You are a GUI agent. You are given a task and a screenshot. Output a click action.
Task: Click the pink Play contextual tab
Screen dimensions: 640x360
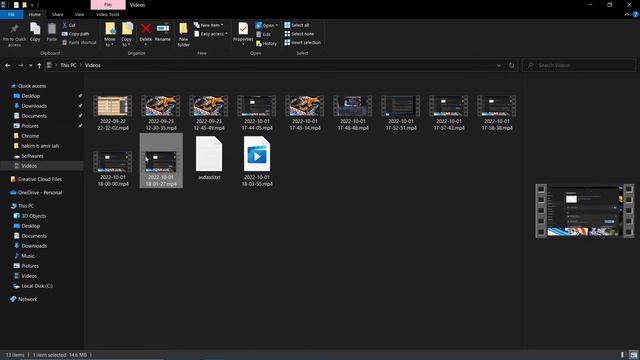(108, 5)
